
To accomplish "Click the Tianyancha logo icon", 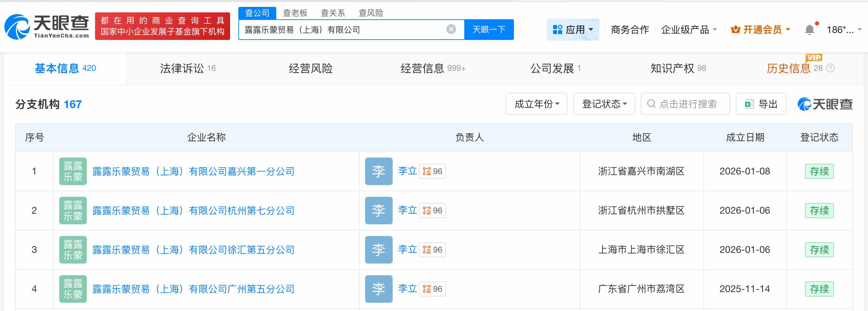I will [x=18, y=28].
